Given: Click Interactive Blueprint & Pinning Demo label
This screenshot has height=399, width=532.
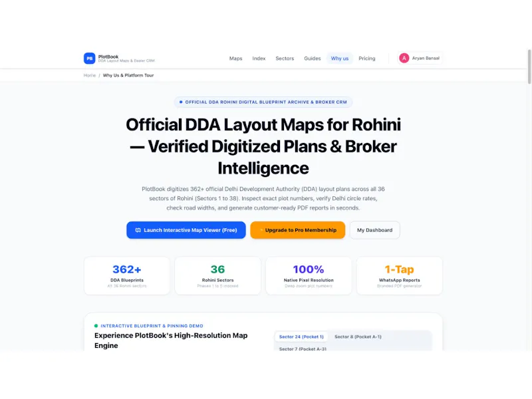Looking at the screenshot, I should 152,326.
